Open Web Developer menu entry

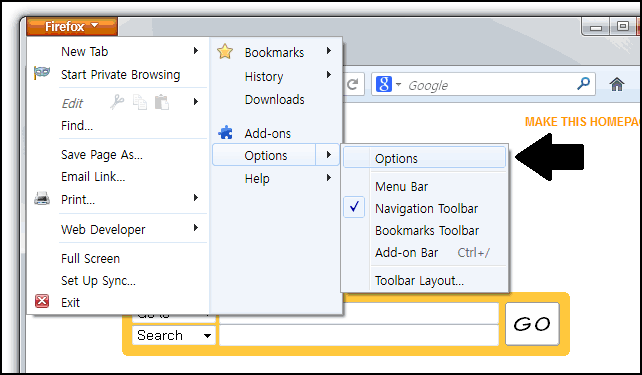point(103,230)
